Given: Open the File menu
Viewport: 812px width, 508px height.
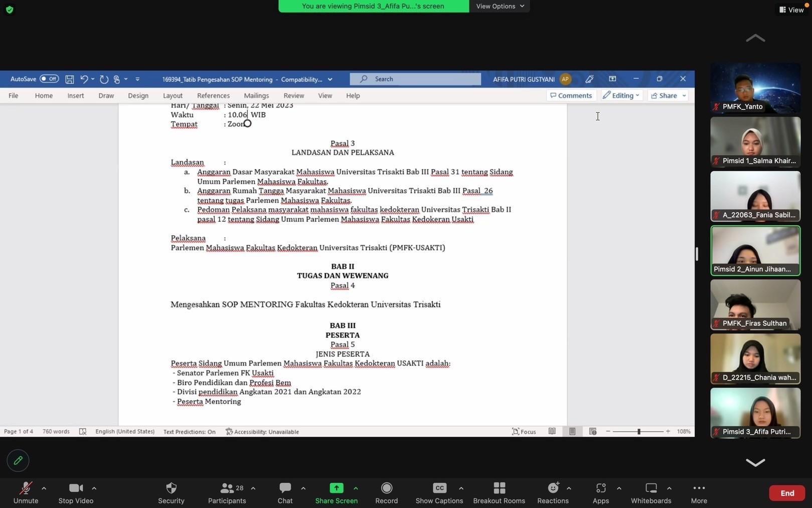Looking at the screenshot, I should coord(13,95).
